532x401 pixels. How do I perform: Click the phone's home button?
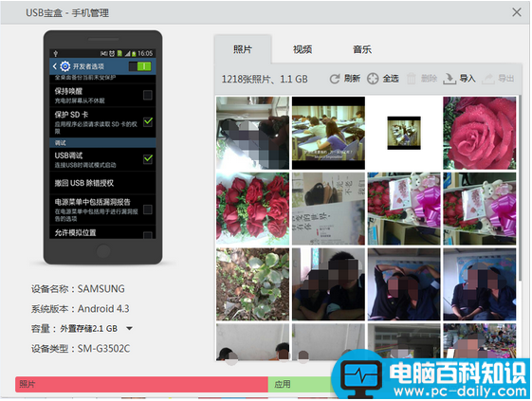click(103, 251)
